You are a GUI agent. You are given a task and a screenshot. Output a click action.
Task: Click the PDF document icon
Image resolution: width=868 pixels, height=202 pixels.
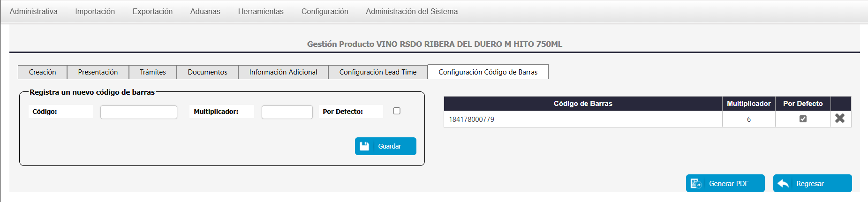point(696,184)
